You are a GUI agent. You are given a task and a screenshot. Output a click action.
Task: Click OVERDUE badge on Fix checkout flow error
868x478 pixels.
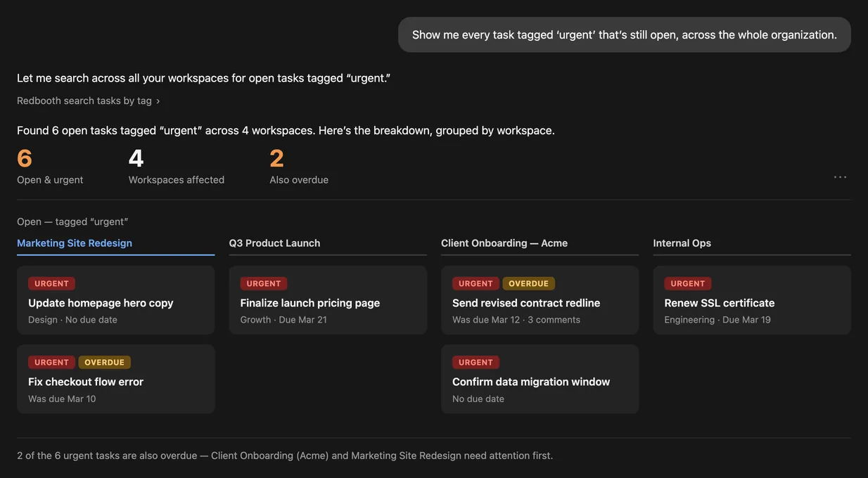[105, 363]
